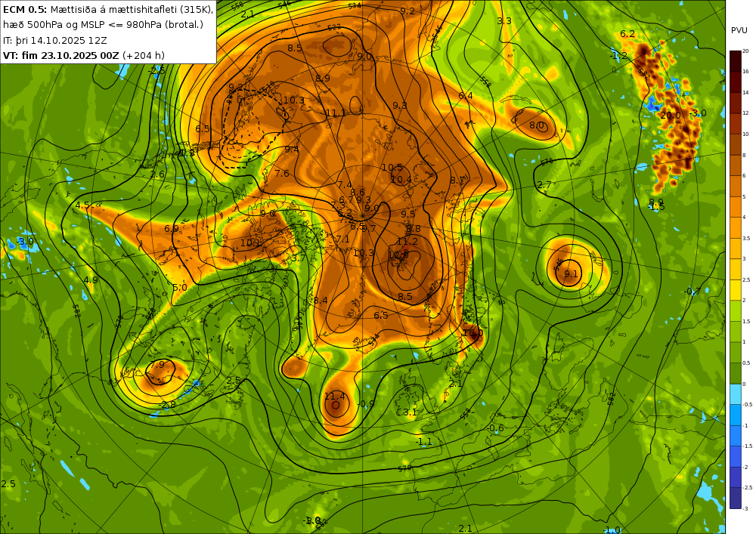Click the '20' label on the PVU color bar

pos(745,51)
